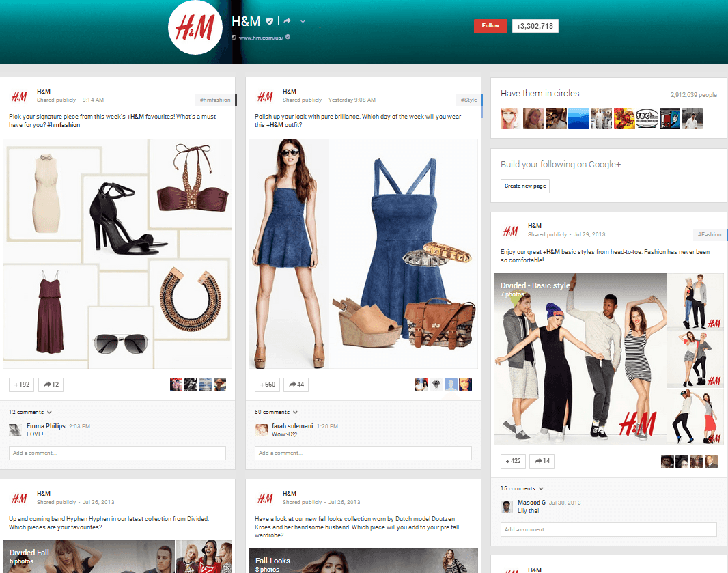Click H&M logo on Doutzen Kroes post
Viewport: 728px width, 573px height.
[265, 499]
